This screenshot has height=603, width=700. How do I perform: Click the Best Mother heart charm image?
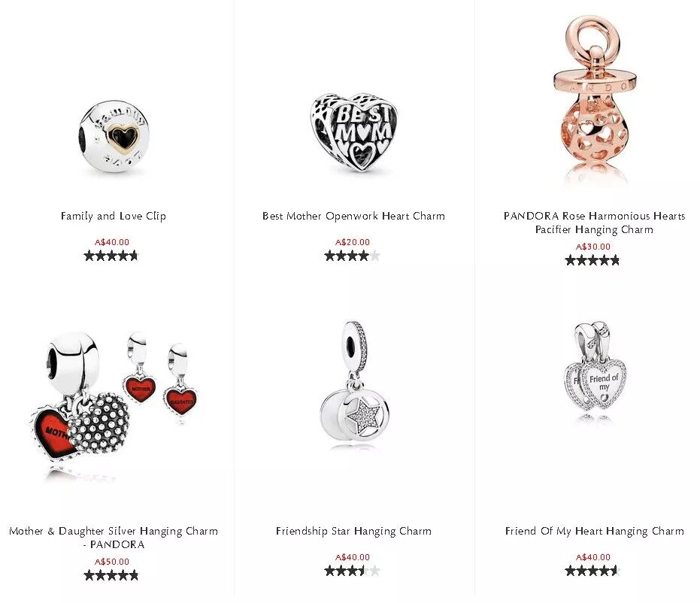pos(353,132)
